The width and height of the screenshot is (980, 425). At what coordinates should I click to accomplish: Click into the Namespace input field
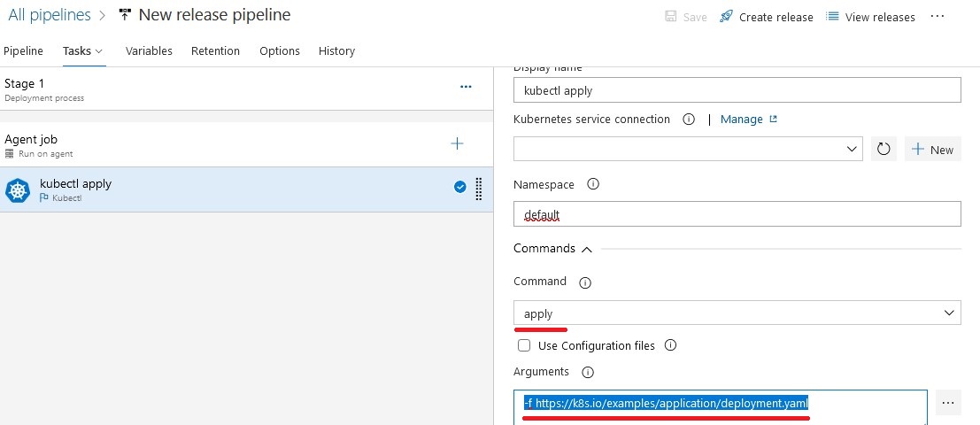[x=737, y=214]
